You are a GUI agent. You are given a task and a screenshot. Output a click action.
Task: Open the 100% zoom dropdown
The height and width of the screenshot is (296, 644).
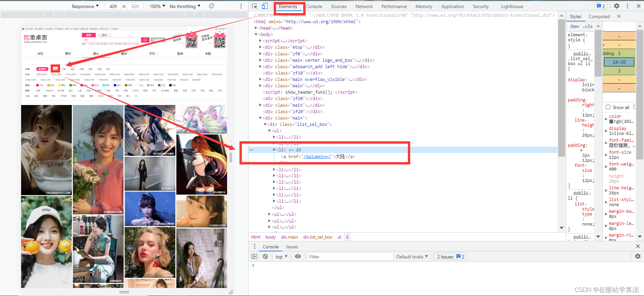157,6
